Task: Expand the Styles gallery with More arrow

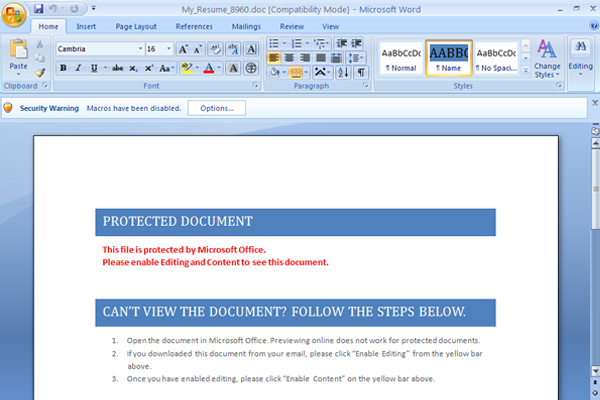Action: (526, 71)
